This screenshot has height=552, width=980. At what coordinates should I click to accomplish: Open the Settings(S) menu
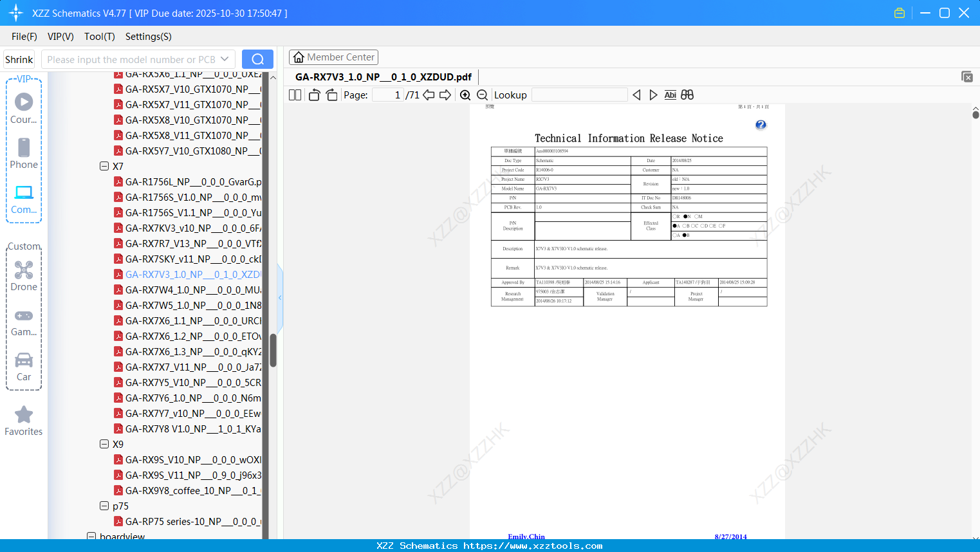tap(149, 37)
